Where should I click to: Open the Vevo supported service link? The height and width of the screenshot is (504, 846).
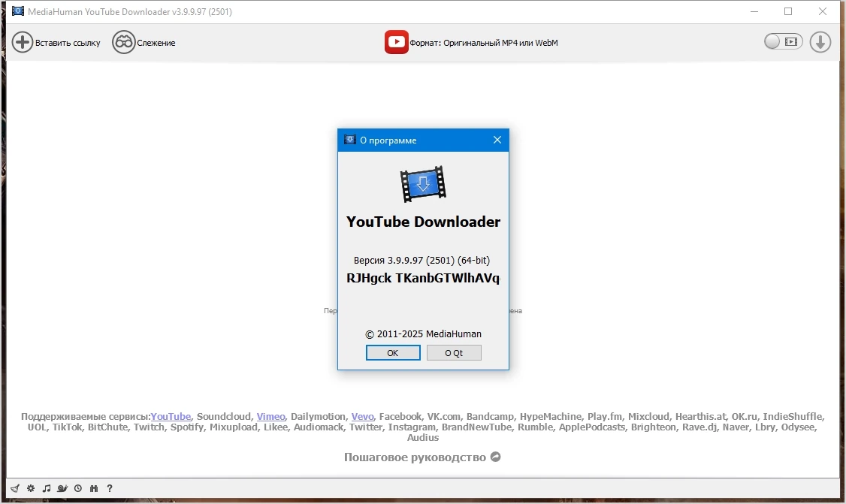[x=363, y=417]
